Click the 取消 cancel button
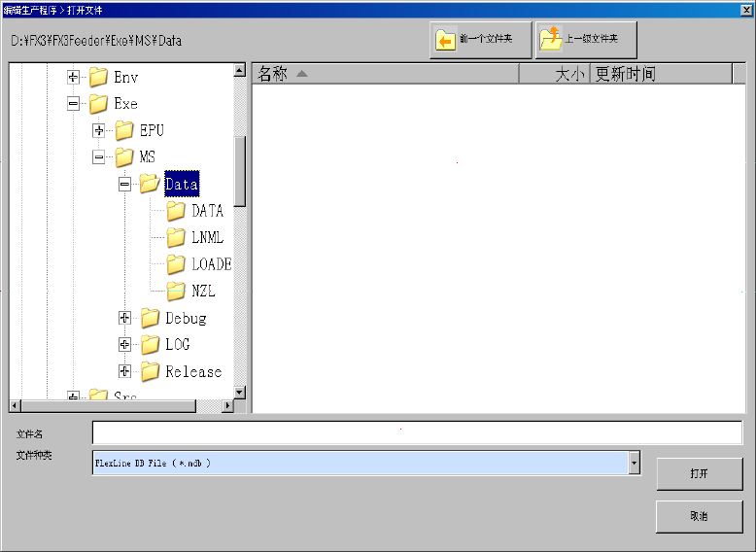This screenshot has width=756, height=552. pyautogui.click(x=699, y=516)
